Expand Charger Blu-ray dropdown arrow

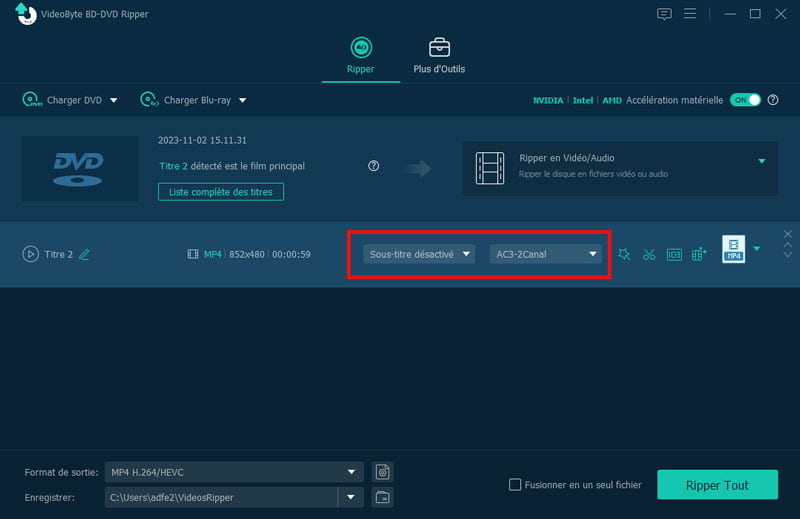click(243, 101)
